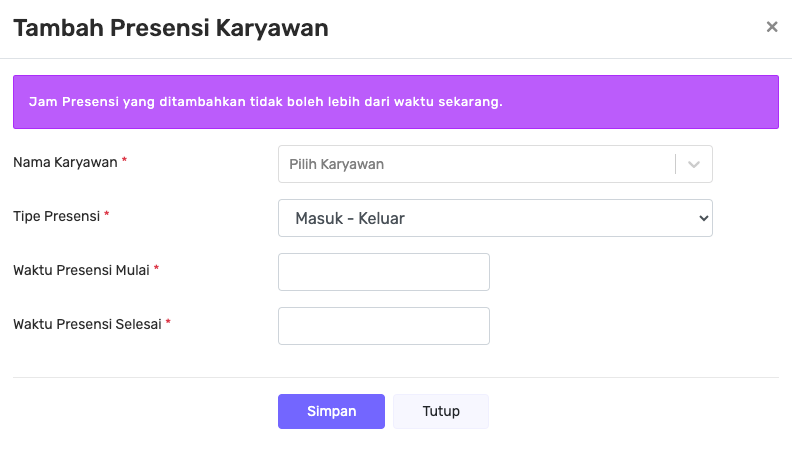
Task: Focus the Waktu Presensi Mulai field
Action: (383, 272)
